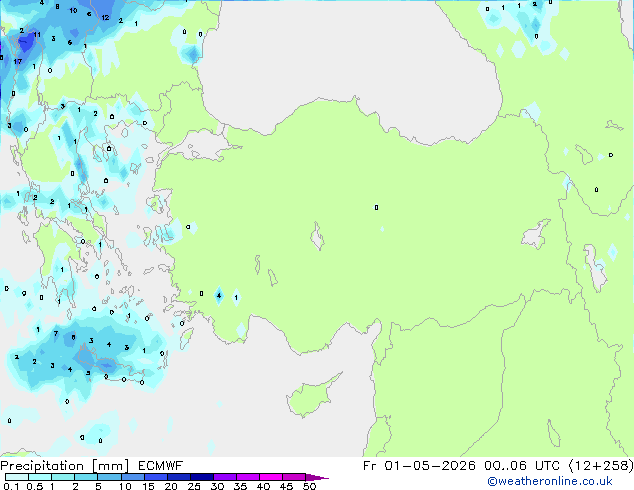This screenshot has height=490, width=634.
Task: Select the magenta swatch between 40 and 45
Action: (x=271, y=477)
